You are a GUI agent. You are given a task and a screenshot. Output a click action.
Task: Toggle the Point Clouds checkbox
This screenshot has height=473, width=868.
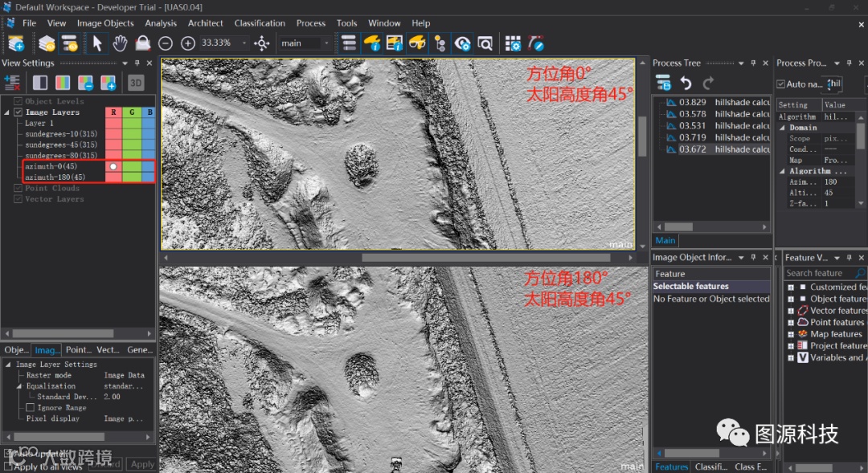pyautogui.click(x=18, y=188)
